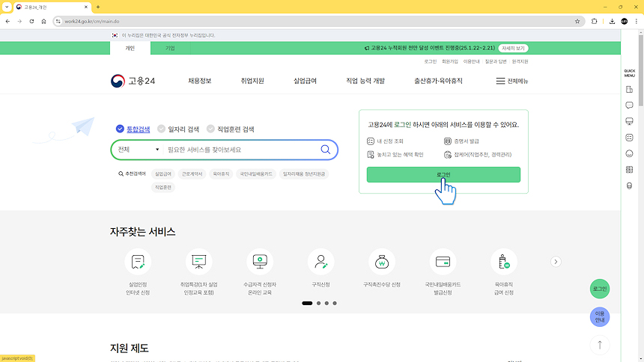Click the floating round 로그인 button
Image resolution: width=644 pixels, height=362 pixels.
tap(600, 289)
